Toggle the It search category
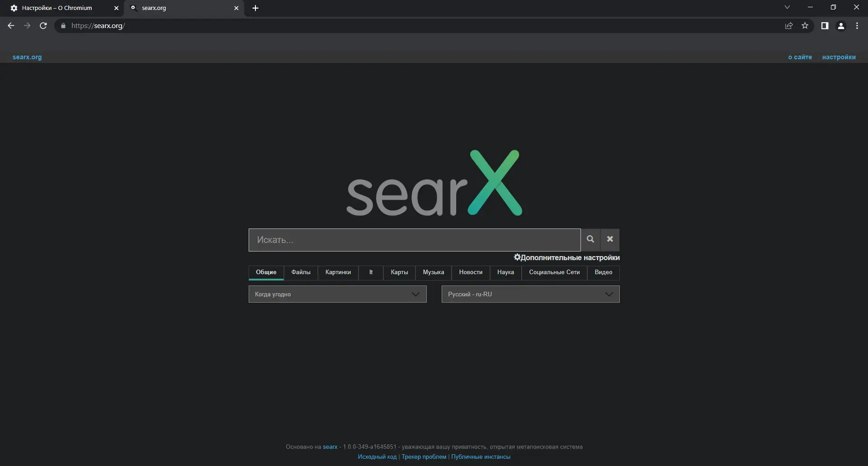868x466 pixels. pyautogui.click(x=371, y=272)
